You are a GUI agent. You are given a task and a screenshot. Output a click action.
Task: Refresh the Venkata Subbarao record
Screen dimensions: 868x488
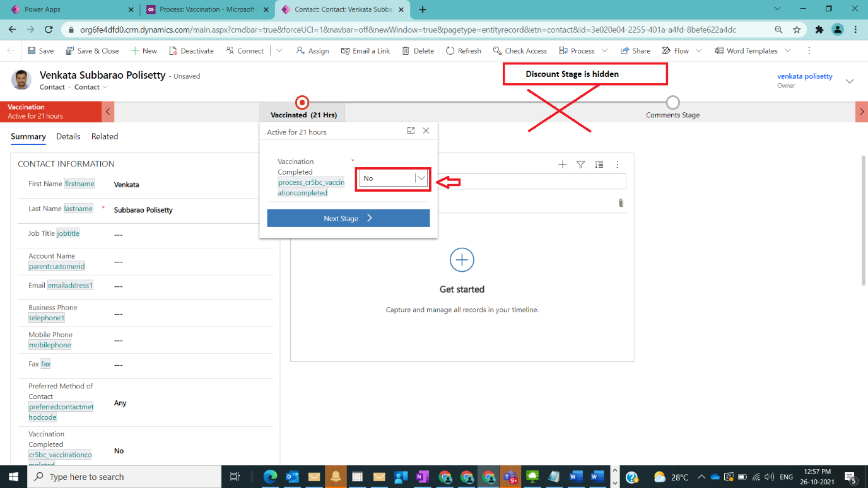(x=464, y=50)
